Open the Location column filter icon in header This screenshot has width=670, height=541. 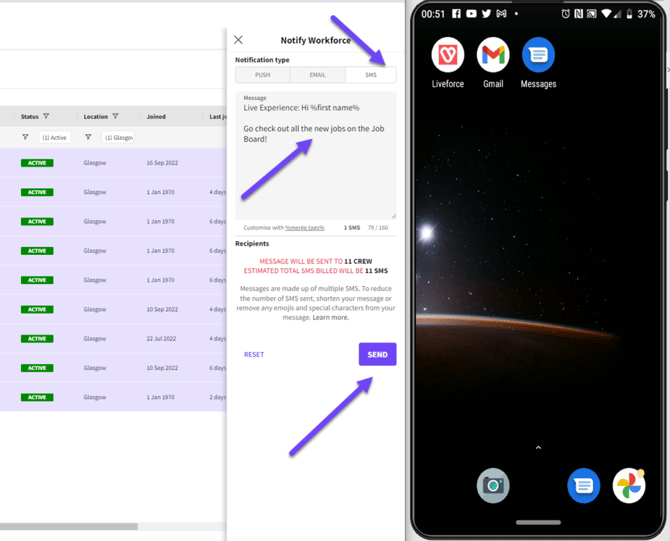click(x=115, y=116)
